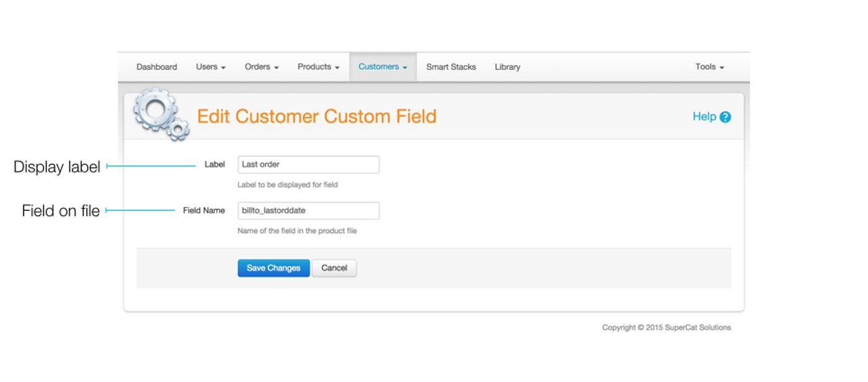Click the Copyright 2015 SuperCat Solutions text

tap(666, 327)
